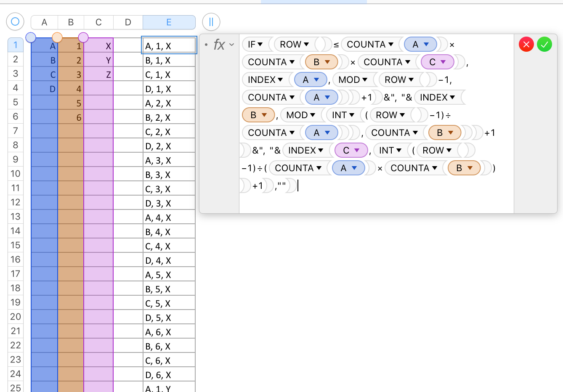Screen dimensions: 563x392
Task: Select column header D
Action: coord(128,22)
